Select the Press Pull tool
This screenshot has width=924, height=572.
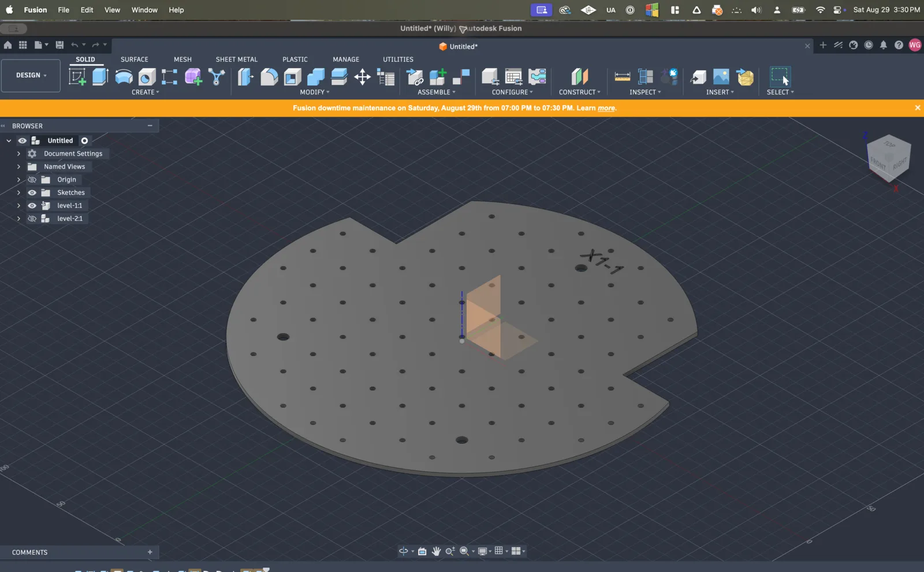tap(245, 76)
